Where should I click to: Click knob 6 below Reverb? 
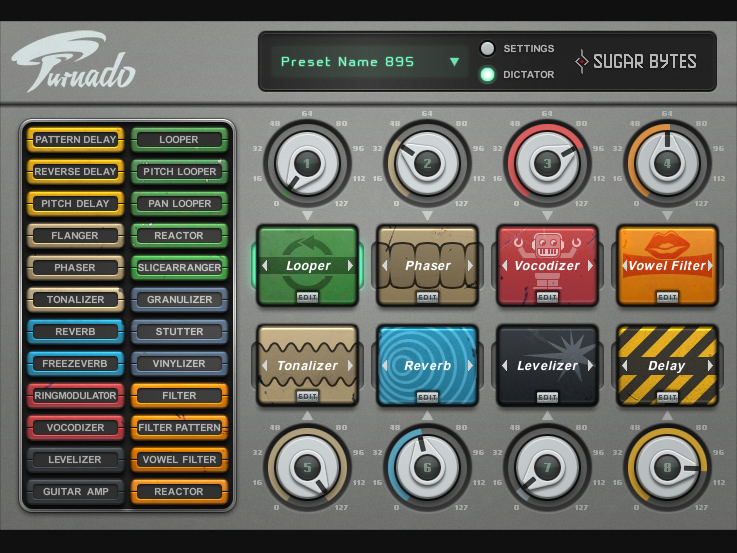pos(427,467)
